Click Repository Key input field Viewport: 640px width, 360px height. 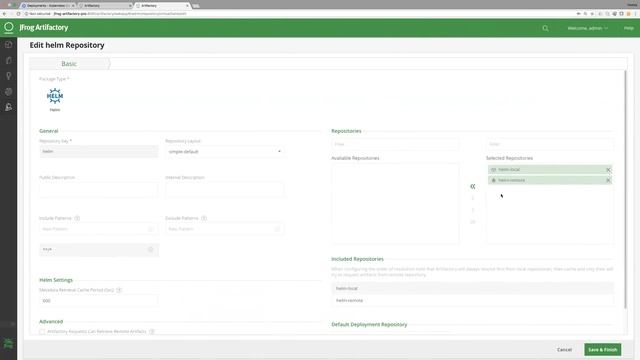(99, 151)
